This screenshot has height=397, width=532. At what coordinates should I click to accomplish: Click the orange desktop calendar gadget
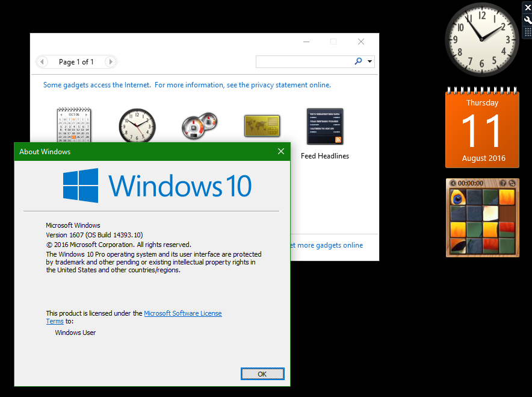pos(482,128)
